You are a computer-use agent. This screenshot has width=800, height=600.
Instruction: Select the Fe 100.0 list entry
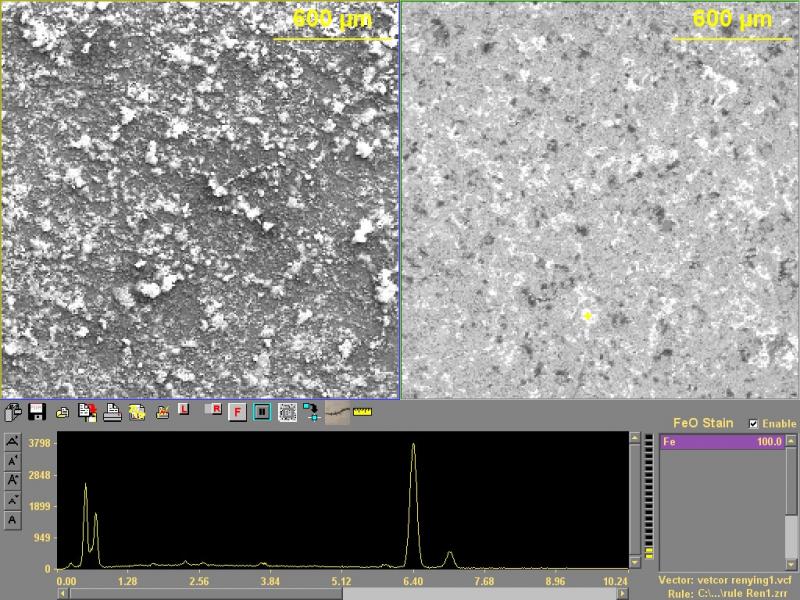coord(722,441)
